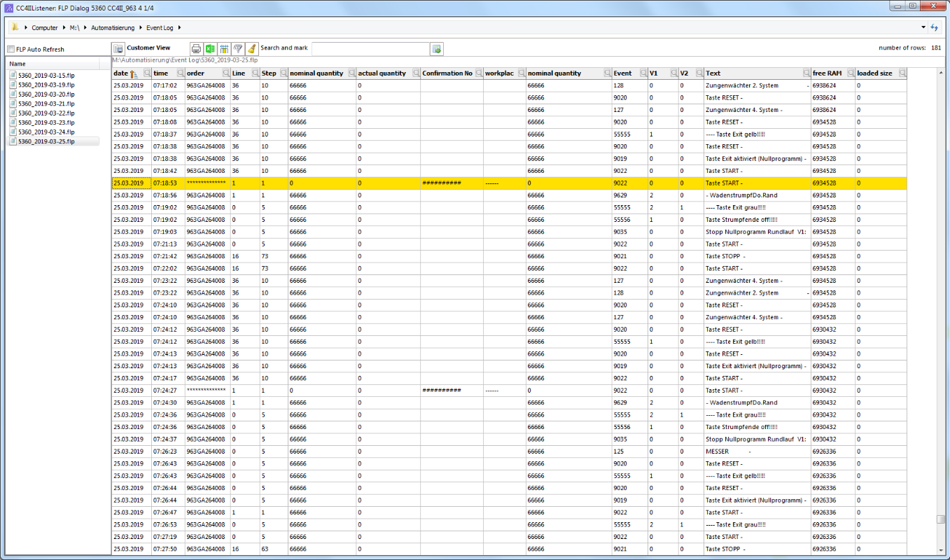
Task: Click the time cell 07:18:53
Action: coord(168,183)
